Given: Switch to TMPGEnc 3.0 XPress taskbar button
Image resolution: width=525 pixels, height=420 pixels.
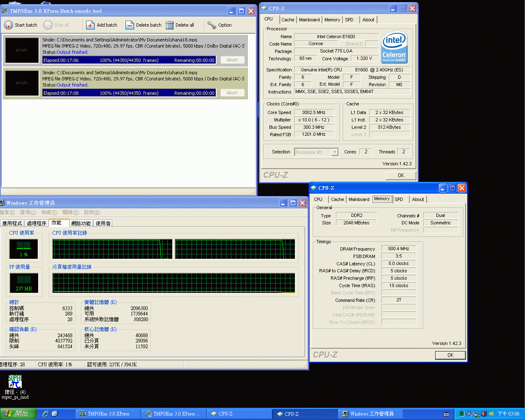Looking at the screenshot, I should tap(108, 414).
